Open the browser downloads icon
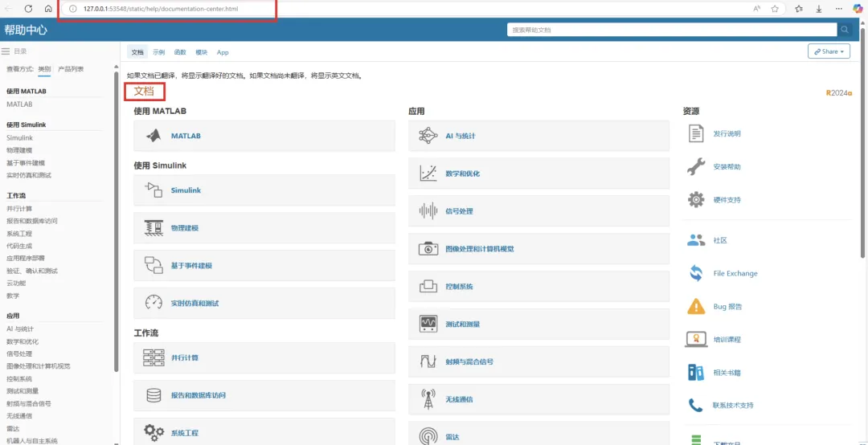Viewport: 868px width, 445px height. point(819,9)
